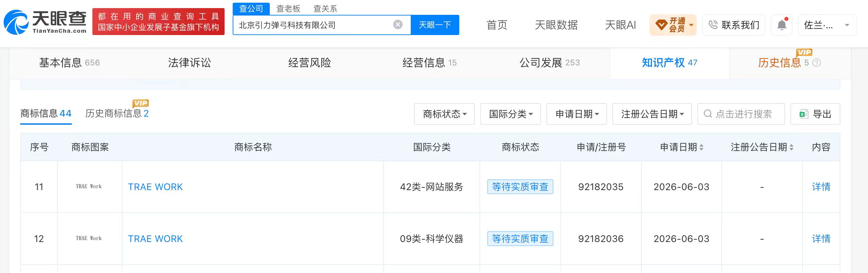This screenshot has height=273, width=868.
Task: Open the 注册公告日期 filter dropdown
Action: (652, 114)
